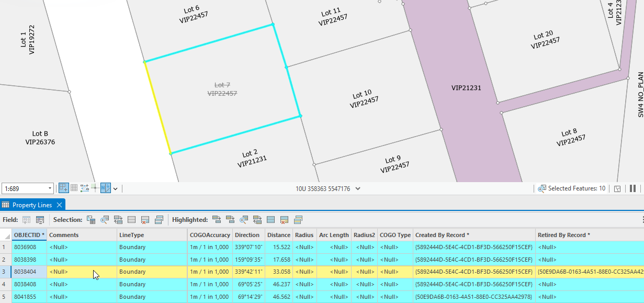Viewport: 644px width, 303px height.
Task: Toggle ground to grid correction icon
Action: (106, 188)
